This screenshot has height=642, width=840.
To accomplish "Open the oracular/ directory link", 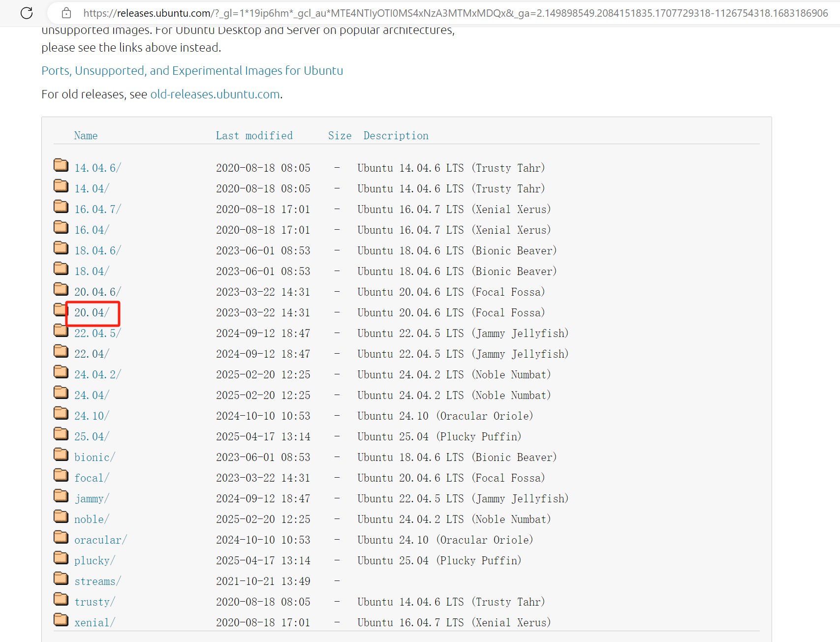I will click(x=100, y=540).
